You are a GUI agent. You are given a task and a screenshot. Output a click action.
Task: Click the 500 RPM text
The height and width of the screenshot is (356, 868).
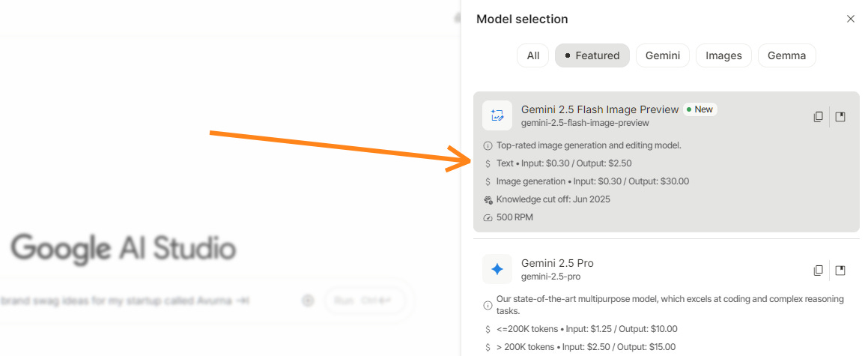point(515,217)
